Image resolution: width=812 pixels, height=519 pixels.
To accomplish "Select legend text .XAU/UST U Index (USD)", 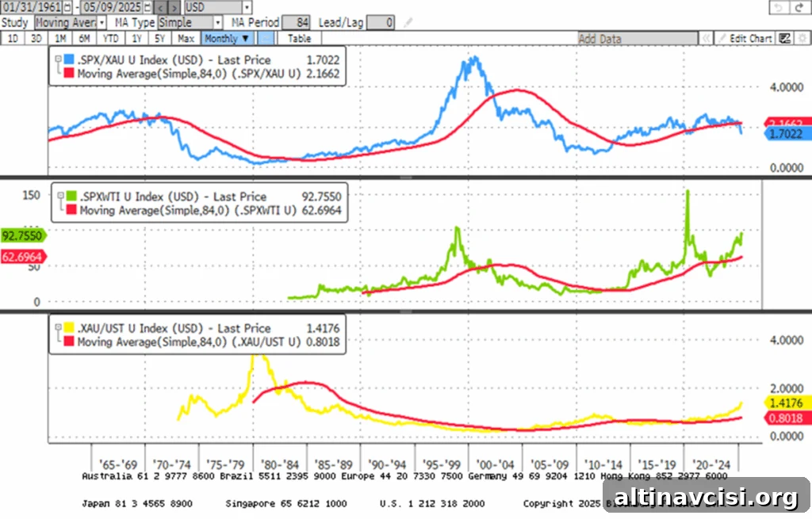I will point(140,328).
